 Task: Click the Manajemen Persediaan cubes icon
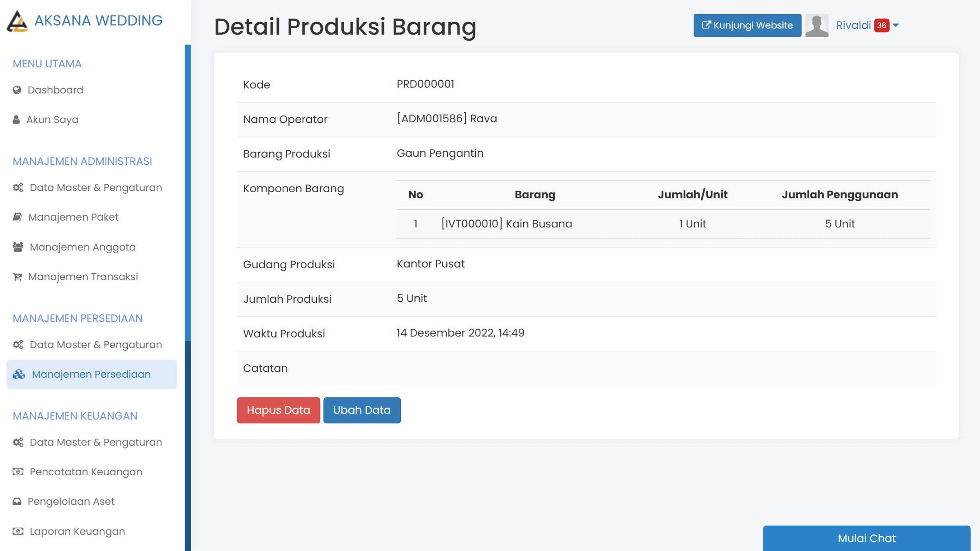point(18,374)
